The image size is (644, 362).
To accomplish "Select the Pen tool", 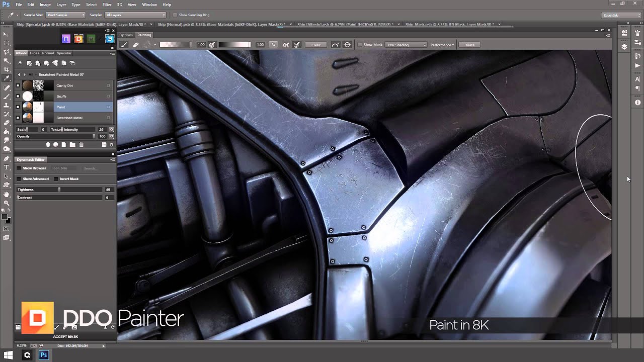I will tap(7, 158).
